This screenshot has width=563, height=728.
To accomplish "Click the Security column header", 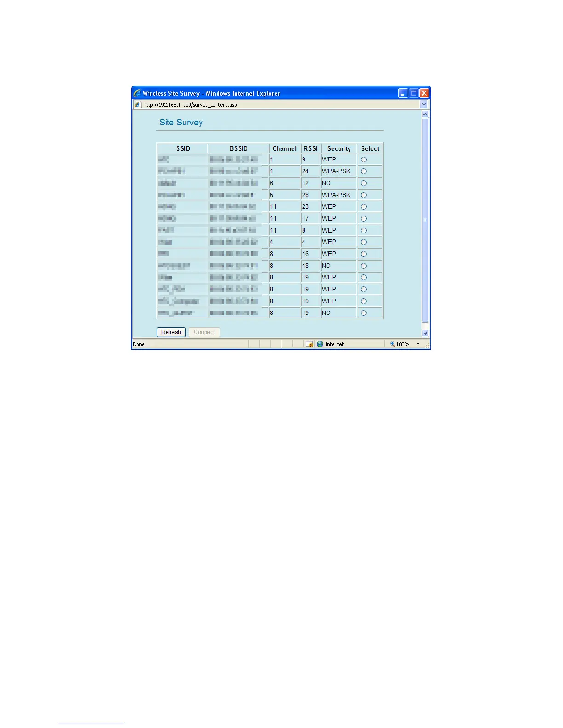I will point(339,148).
